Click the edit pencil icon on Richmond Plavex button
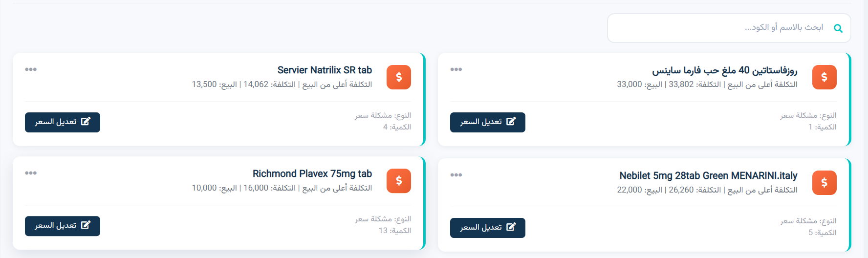The image size is (868, 258). pos(86,225)
